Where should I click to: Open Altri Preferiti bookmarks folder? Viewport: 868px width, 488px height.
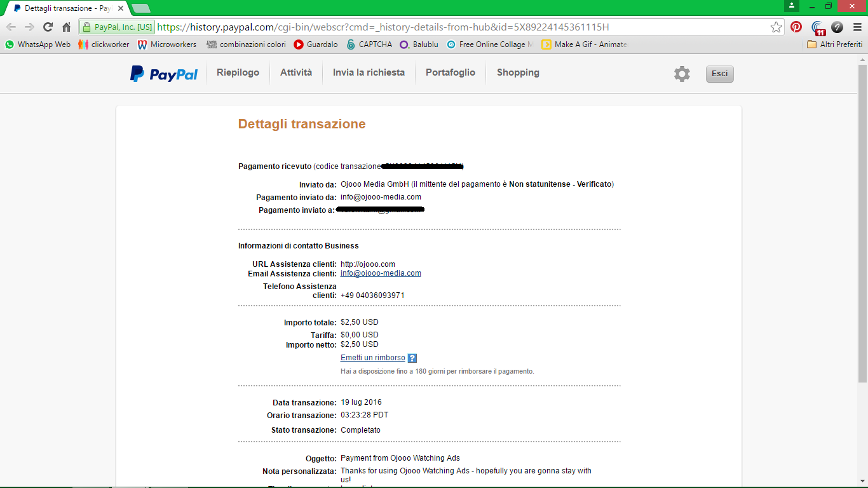(834, 44)
